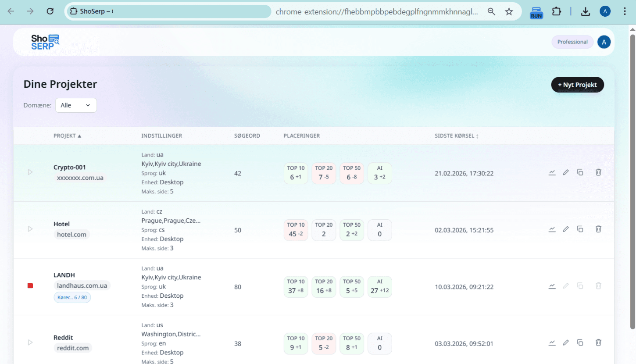Click Hotel TOP 50 badge
This screenshot has height=364, width=636.
pyautogui.click(x=352, y=230)
